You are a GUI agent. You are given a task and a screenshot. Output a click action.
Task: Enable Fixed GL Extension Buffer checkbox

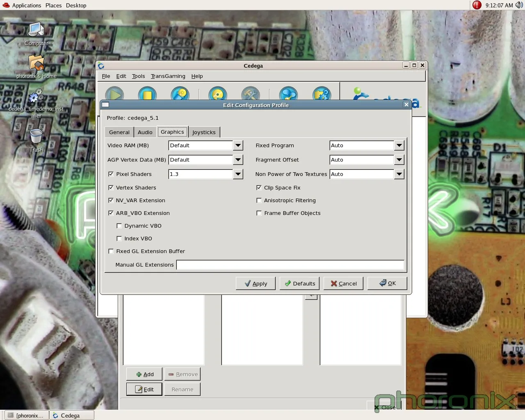click(x=111, y=251)
